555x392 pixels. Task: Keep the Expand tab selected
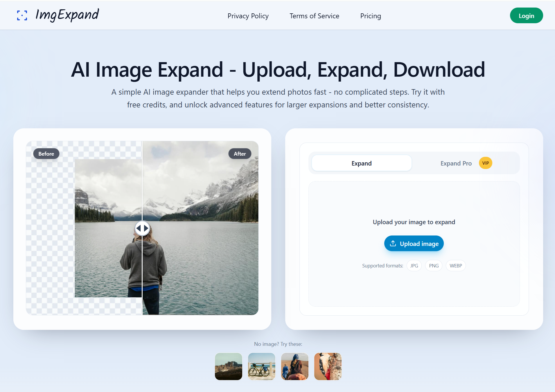coord(361,163)
